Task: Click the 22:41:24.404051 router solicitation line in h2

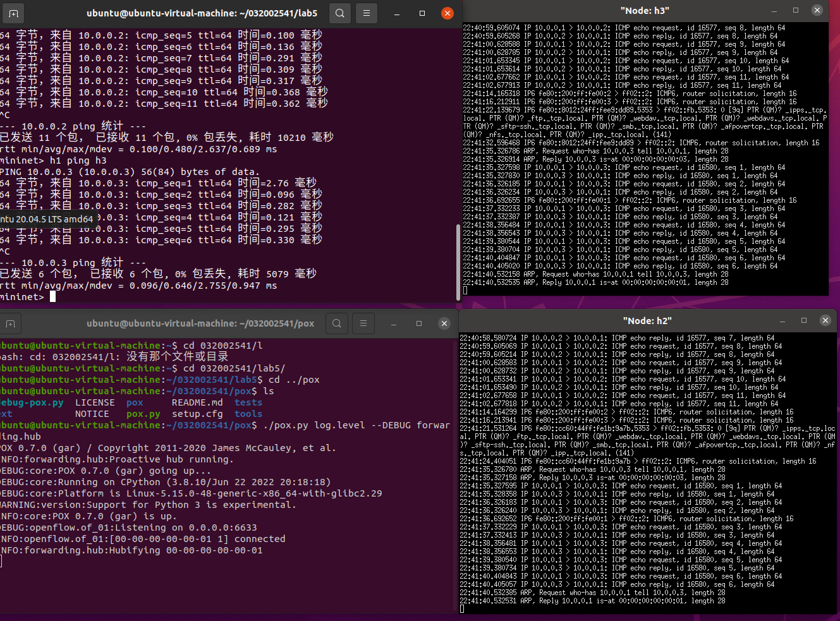Action: click(638, 461)
